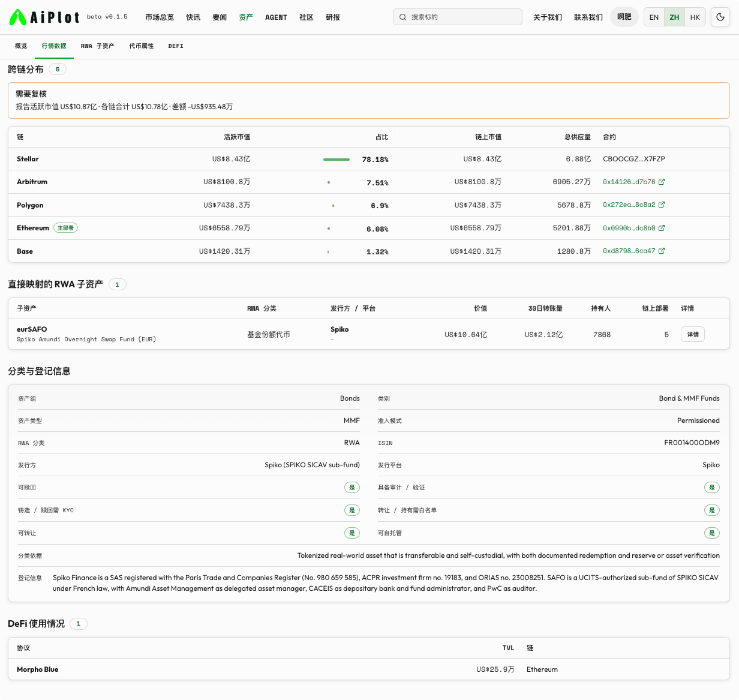Click 活跃市值 column header
Image resolution: width=739 pixels, height=700 pixels.
click(237, 137)
